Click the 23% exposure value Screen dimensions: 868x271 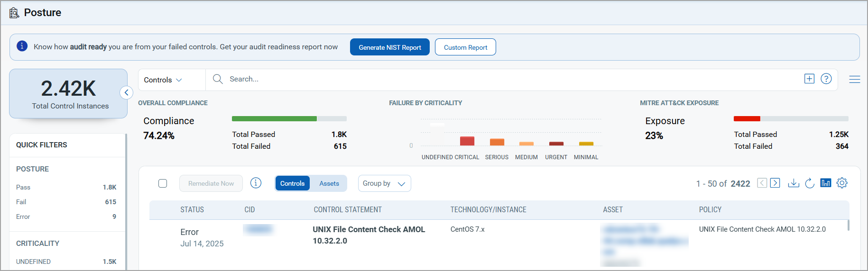[654, 135]
